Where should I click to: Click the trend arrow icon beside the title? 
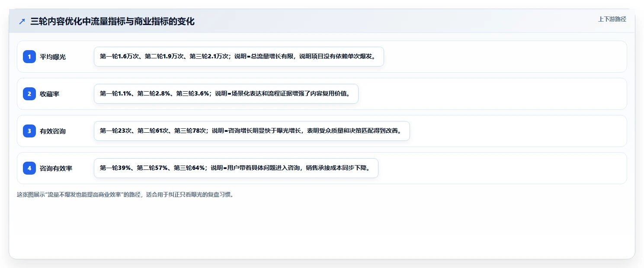pyautogui.click(x=22, y=21)
